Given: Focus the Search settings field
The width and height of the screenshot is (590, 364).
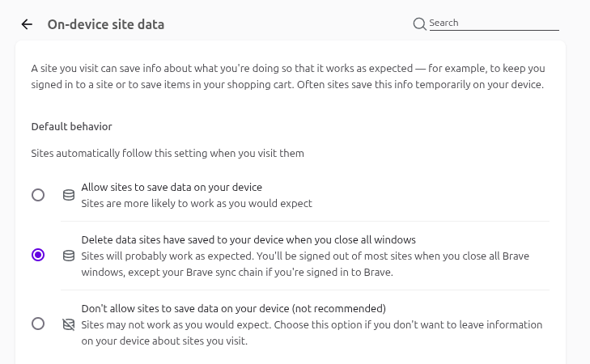Looking at the screenshot, I should click(494, 23).
